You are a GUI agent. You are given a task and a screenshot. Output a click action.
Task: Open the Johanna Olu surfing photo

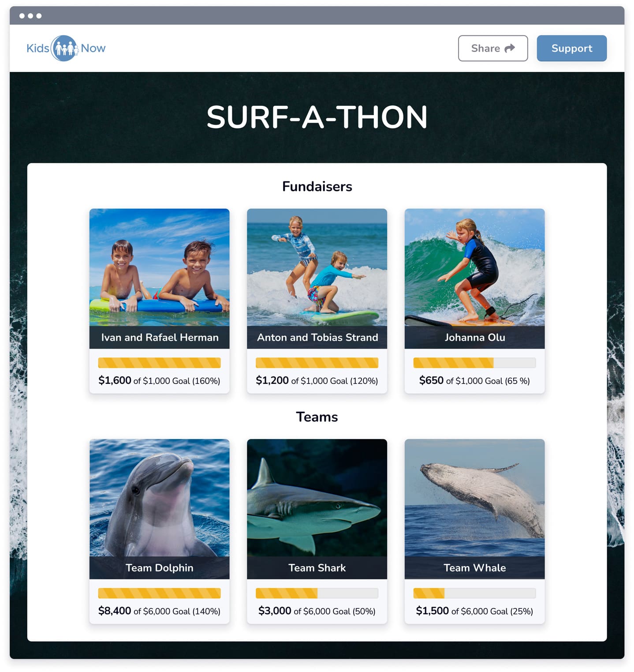(474, 267)
